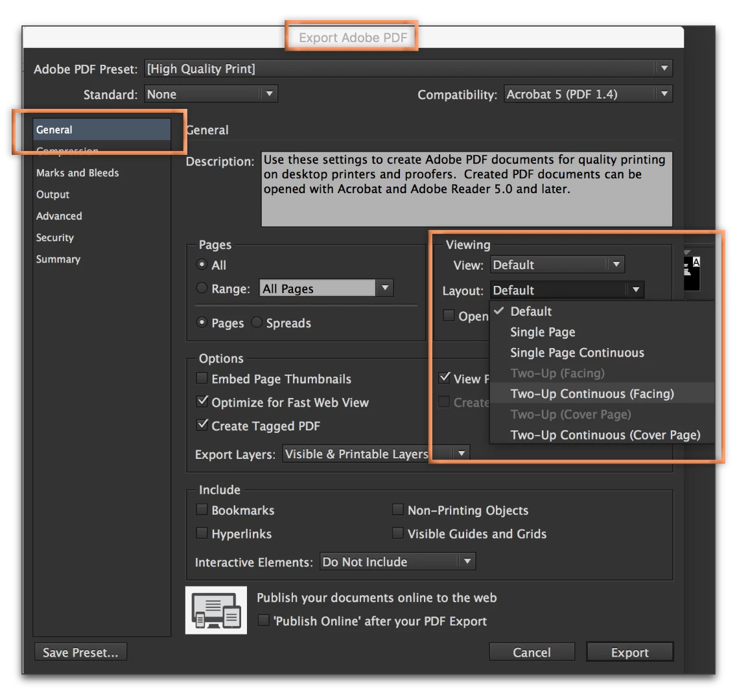This screenshot has height=700, width=737.
Task: Open the Export Layers dropdown
Action: click(x=375, y=454)
